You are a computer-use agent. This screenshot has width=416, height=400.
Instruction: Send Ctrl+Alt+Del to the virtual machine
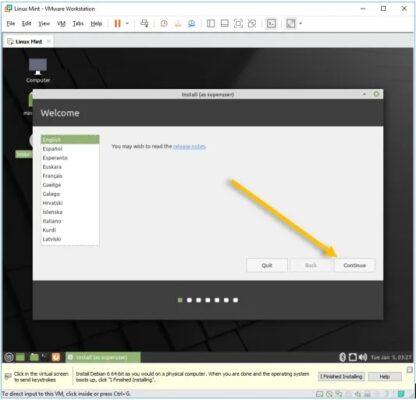pos(144,23)
